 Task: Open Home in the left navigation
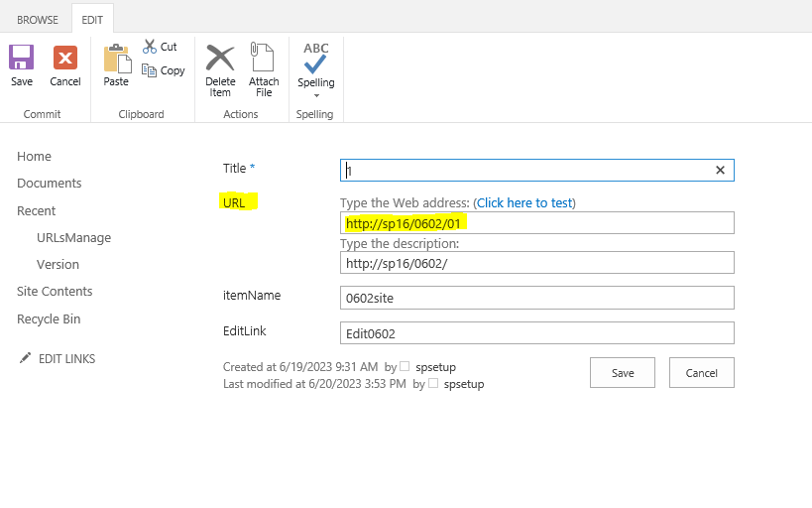coord(34,156)
